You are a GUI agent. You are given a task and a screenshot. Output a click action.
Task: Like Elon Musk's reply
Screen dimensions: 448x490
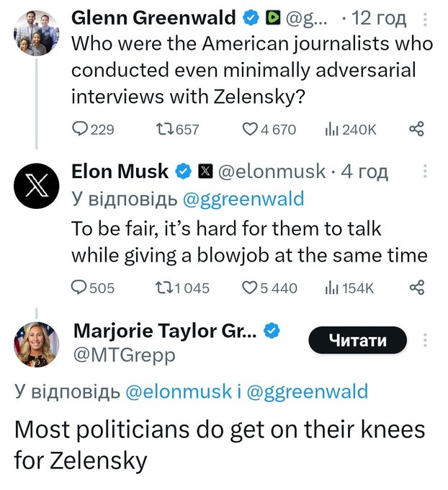click(269, 288)
